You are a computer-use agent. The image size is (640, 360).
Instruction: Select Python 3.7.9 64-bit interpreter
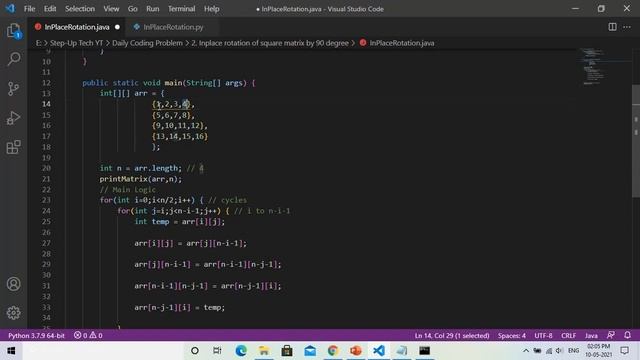click(36, 336)
